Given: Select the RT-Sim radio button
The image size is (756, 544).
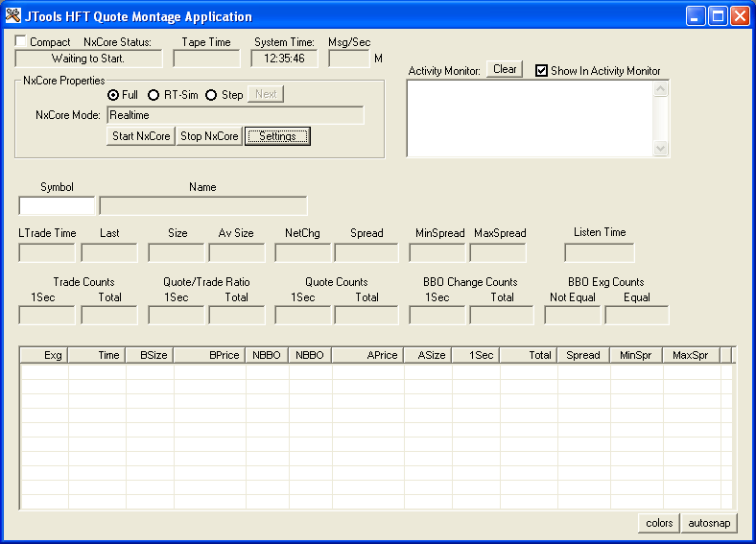Looking at the screenshot, I should click(154, 95).
